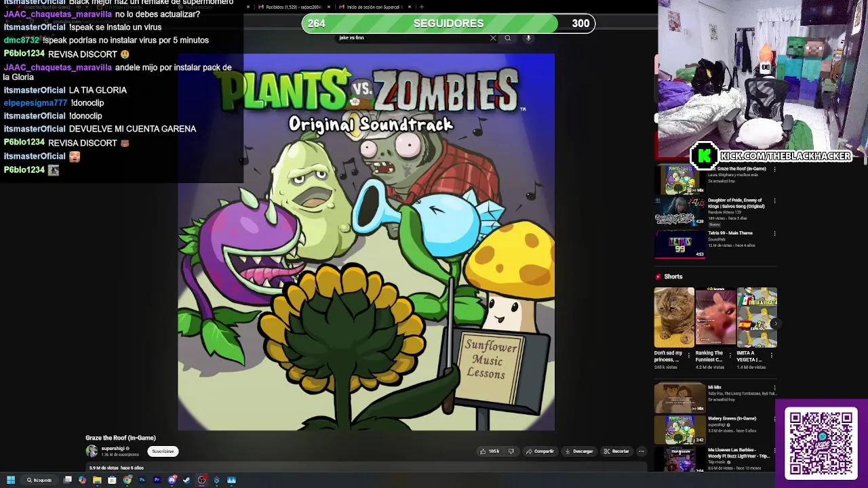Switch to Inicio de sesión Supercell tab
The width and height of the screenshot is (868, 488).
pyautogui.click(x=374, y=7)
